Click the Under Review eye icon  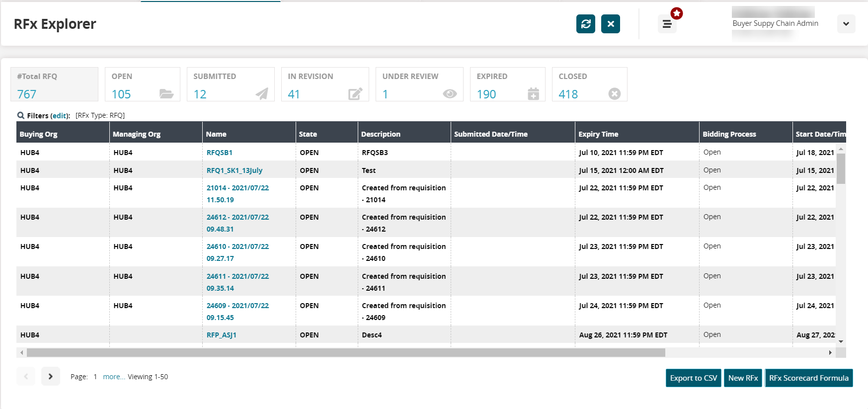coord(449,94)
